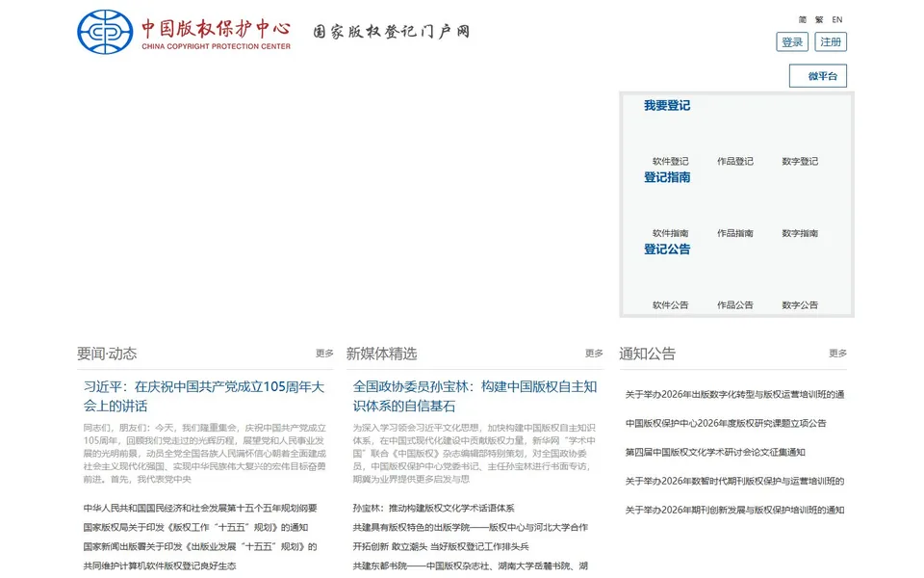Open 孙宝林：推动构建版权文化学术话语体系
This screenshot has height=578, width=924.
[434, 508]
